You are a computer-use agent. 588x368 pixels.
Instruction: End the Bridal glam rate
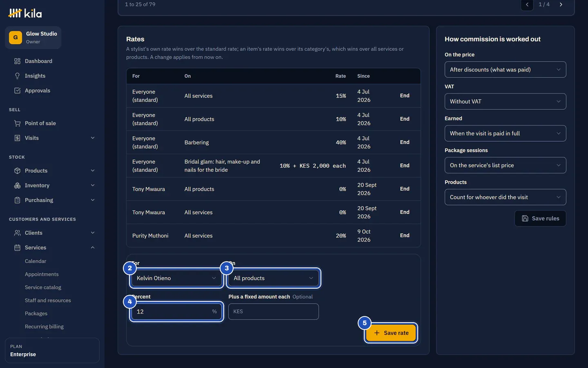pos(405,166)
